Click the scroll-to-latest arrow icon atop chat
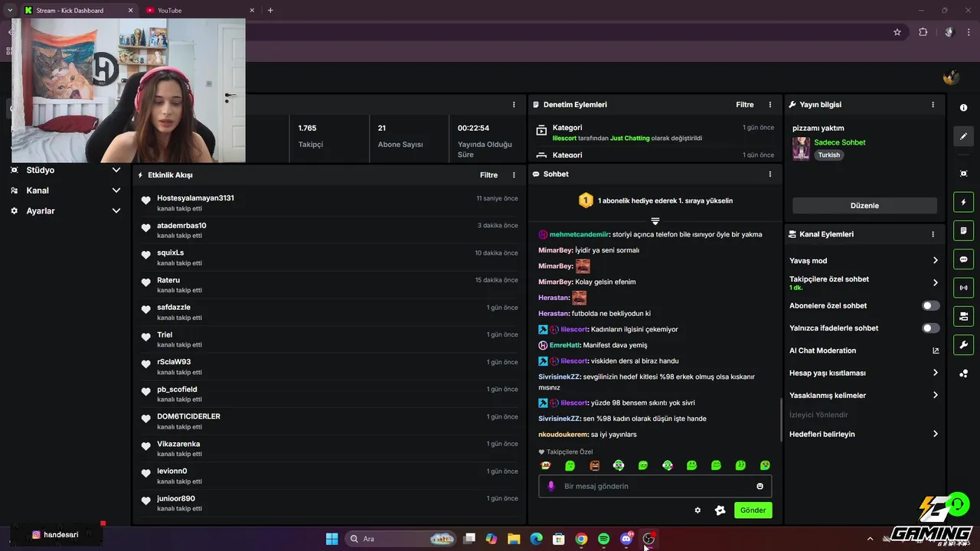The height and width of the screenshot is (551, 980). click(655, 221)
